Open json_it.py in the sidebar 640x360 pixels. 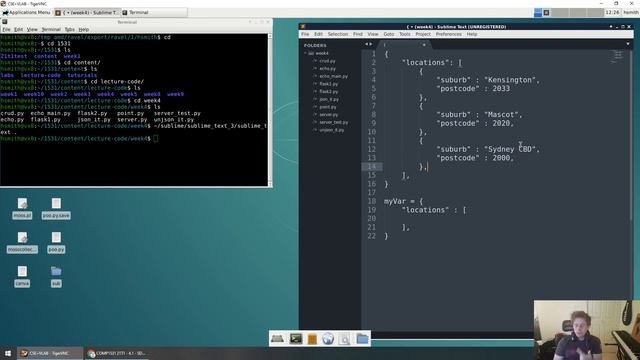329,100
